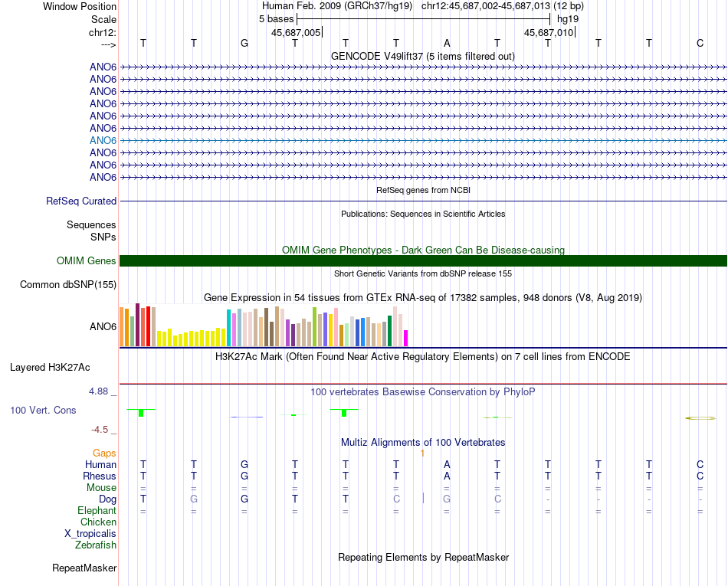Click the RefSeq Curated track label

(80, 201)
